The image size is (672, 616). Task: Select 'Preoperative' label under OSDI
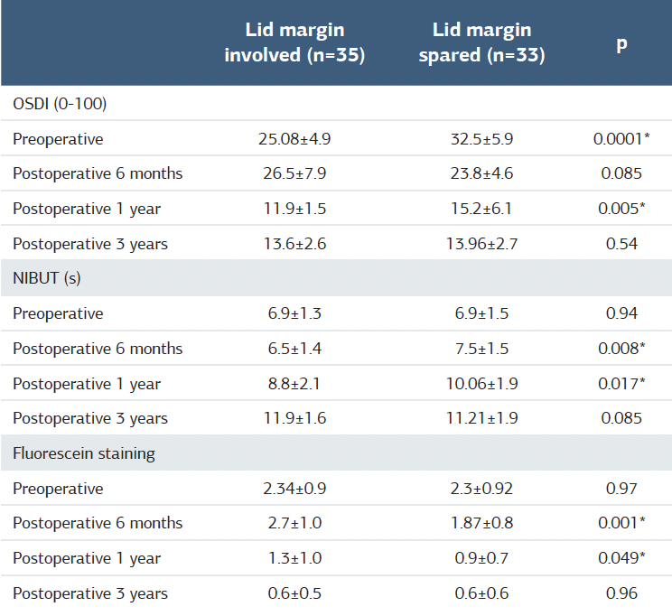point(58,139)
